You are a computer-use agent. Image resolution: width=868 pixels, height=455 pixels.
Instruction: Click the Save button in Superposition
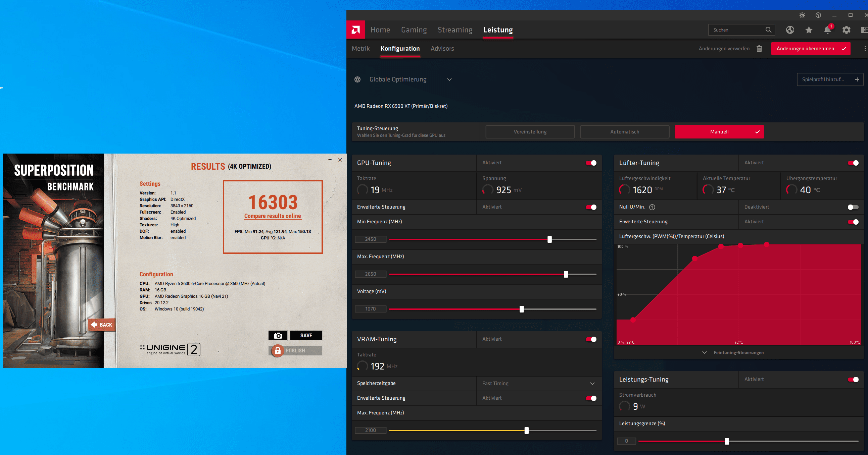click(x=306, y=336)
